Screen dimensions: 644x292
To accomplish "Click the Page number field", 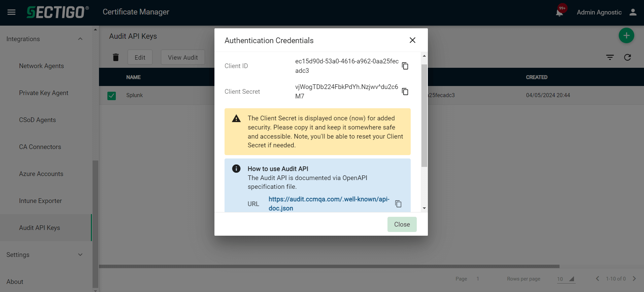I will (478, 279).
